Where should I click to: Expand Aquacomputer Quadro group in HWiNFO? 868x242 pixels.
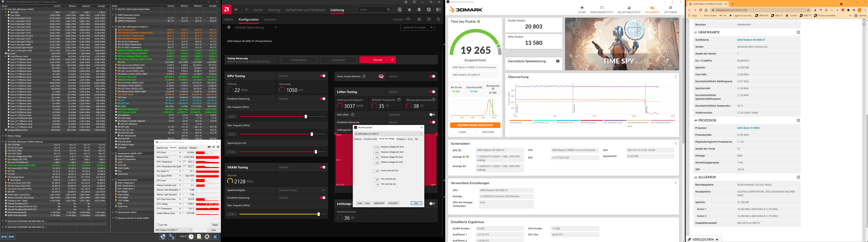pyautogui.click(x=113, y=212)
